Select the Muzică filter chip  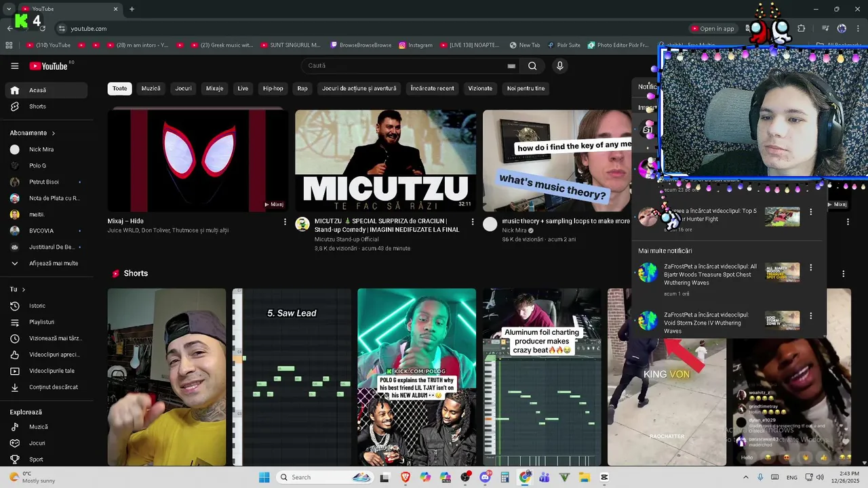(x=151, y=89)
